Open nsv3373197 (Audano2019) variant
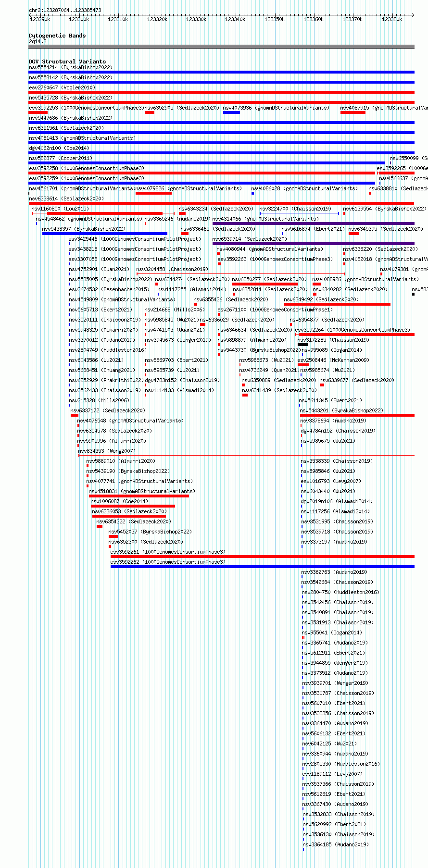428x868 pixels. coord(335,542)
